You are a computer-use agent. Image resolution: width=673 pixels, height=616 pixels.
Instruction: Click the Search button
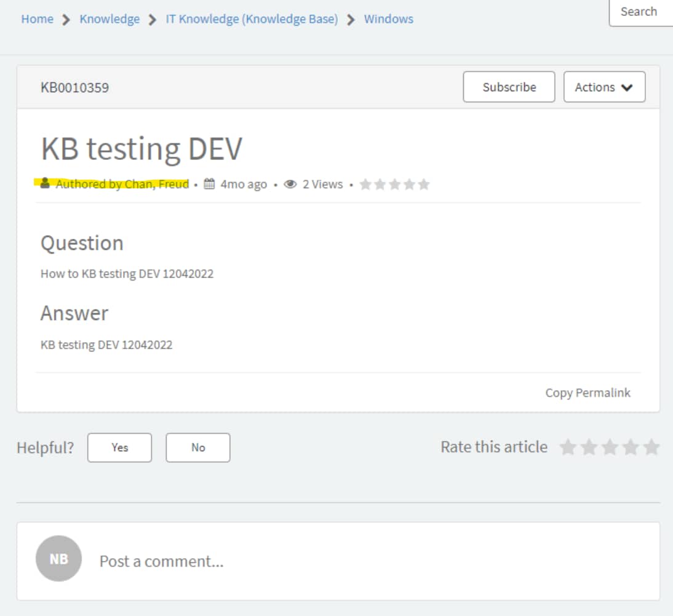click(640, 12)
